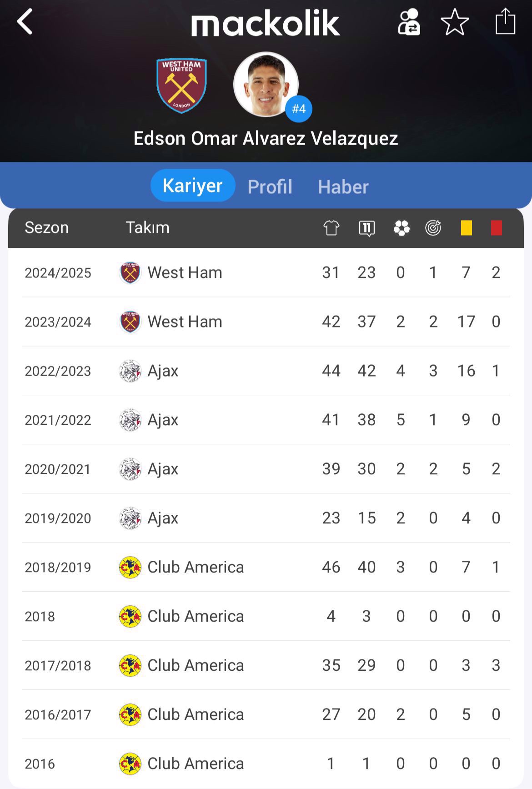Open the player compare icon
This screenshot has height=789, width=532.
pos(409,21)
